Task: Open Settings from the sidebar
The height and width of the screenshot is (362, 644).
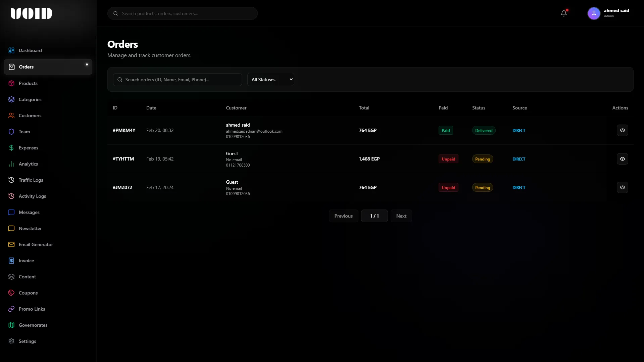Action: [x=48, y=341]
